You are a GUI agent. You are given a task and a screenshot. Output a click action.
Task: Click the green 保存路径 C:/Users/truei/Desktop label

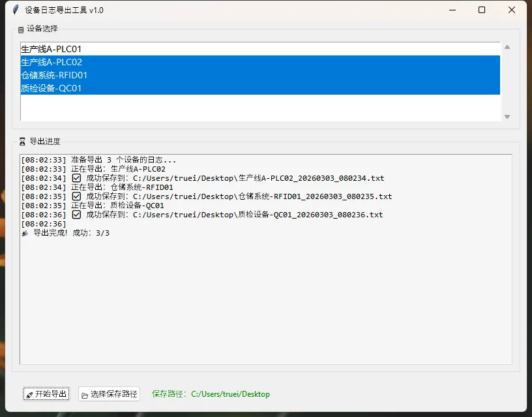211,394
